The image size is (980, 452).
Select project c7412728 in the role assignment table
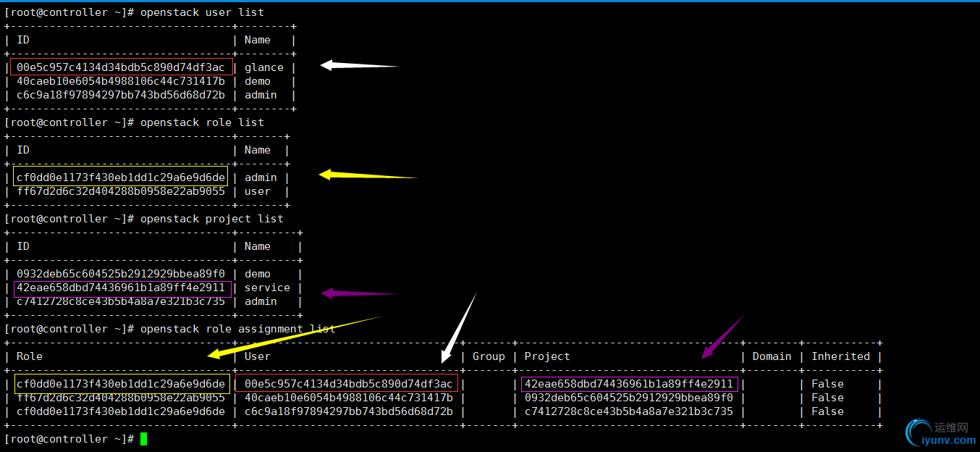point(629,411)
